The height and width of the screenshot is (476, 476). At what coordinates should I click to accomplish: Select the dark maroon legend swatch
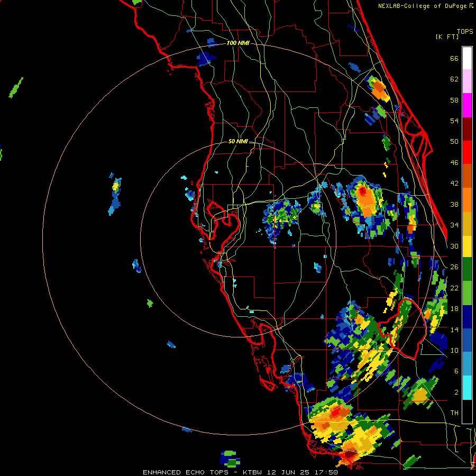467,129
